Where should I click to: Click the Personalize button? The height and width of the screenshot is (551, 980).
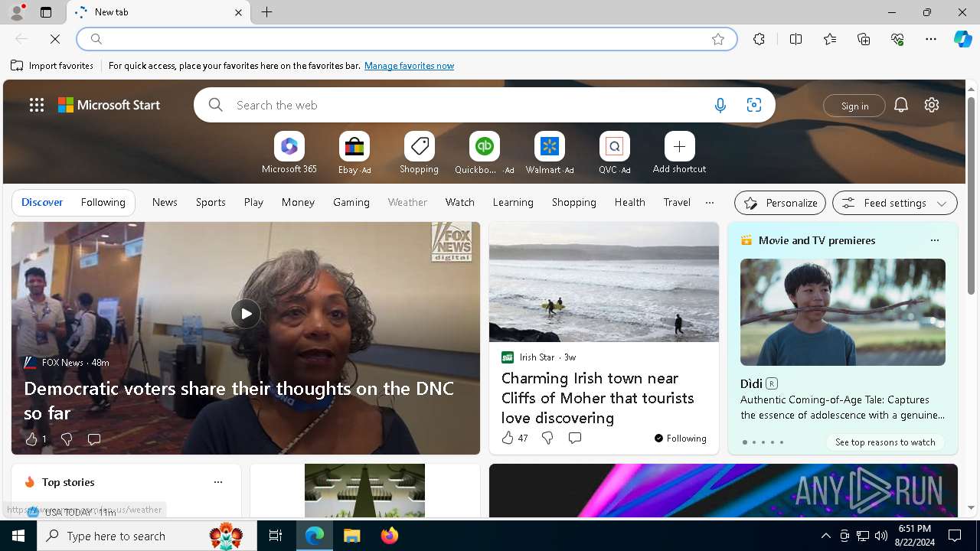coord(780,203)
